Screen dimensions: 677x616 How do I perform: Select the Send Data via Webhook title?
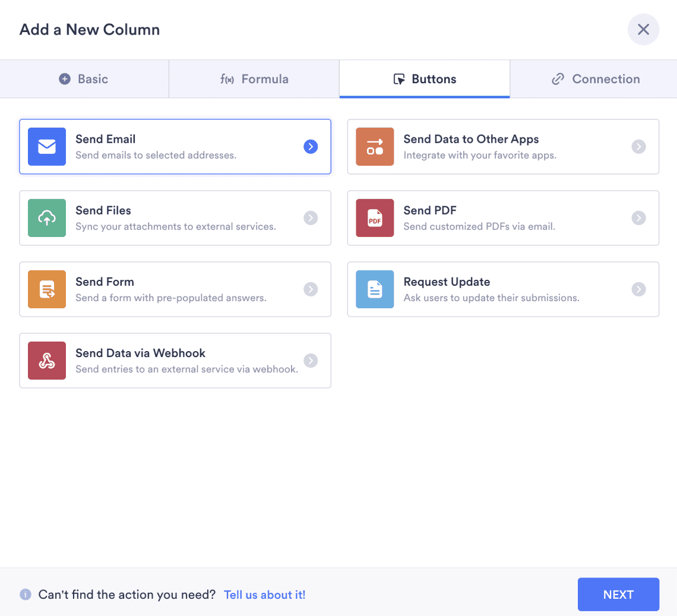pos(140,353)
